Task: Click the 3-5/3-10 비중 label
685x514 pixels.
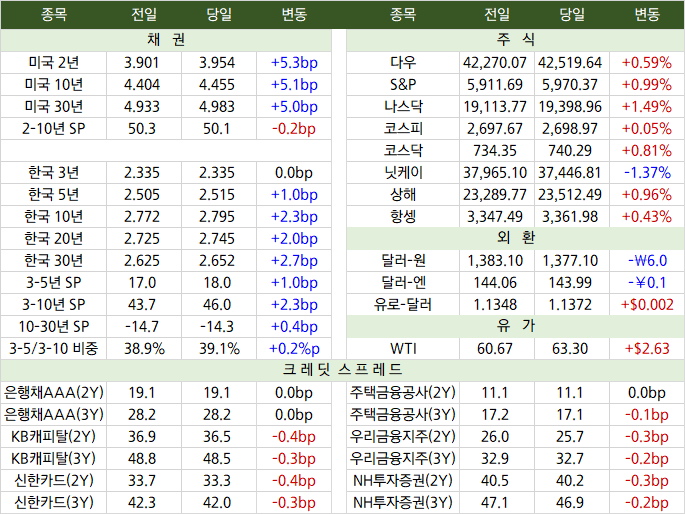Action: [54, 348]
